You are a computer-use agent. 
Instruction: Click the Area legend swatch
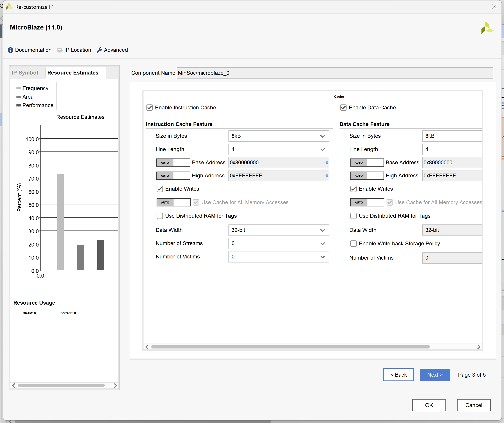(19, 97)
